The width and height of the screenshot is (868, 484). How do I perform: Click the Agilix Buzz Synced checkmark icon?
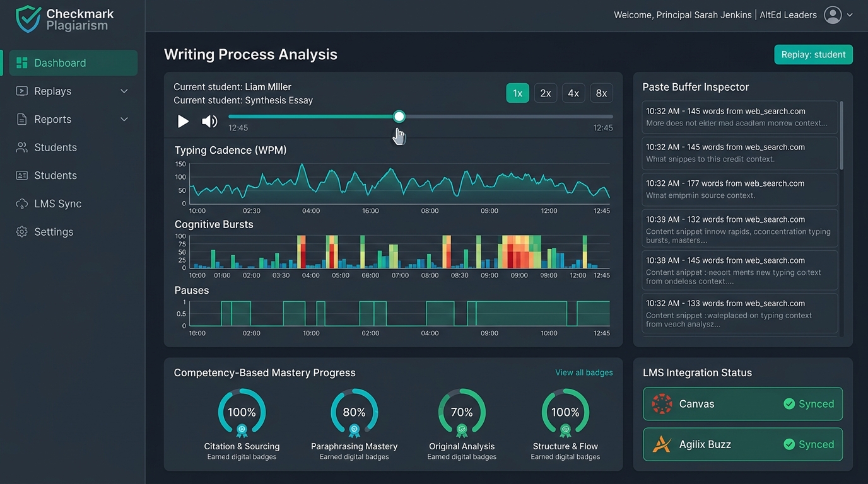789,444
